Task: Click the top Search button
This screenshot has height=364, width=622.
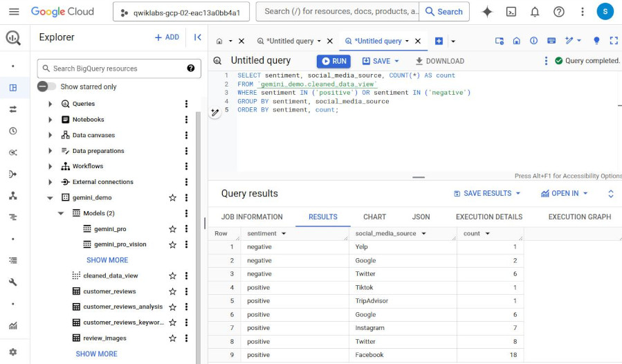Action: (x=444, y=12)
